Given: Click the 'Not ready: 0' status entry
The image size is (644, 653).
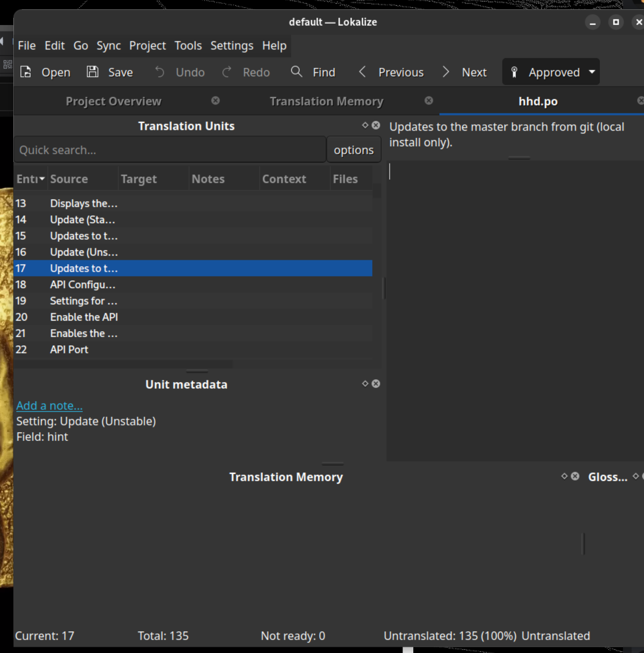Looking at the screenshot, I should pos(293,636).
